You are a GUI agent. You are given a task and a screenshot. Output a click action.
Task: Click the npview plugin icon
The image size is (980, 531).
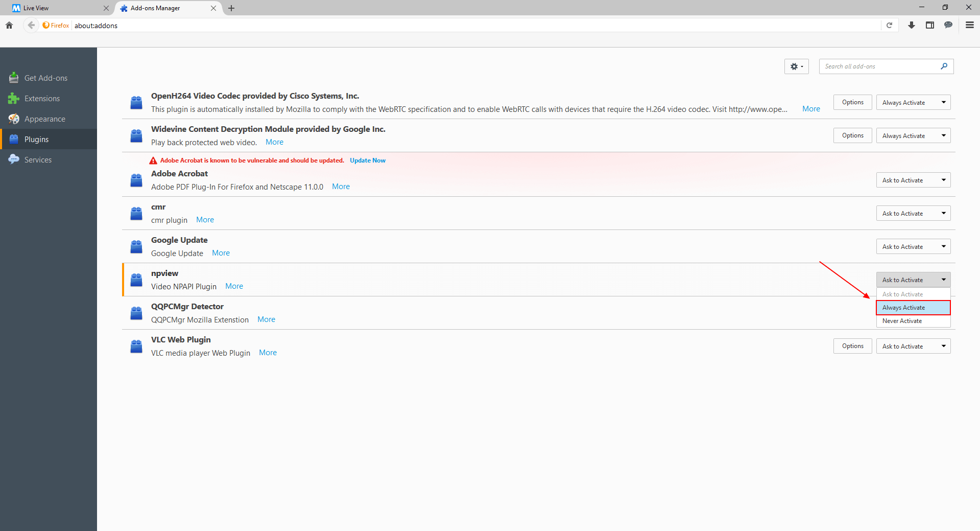(x=136, y=280)
